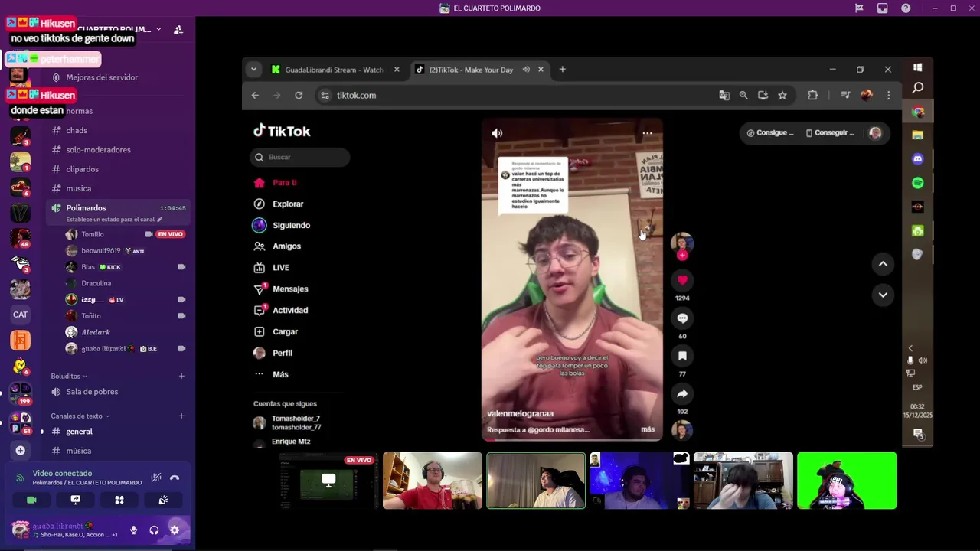The width and height of the screenshot is (980, 551).
Task: Follow creator via plus on avatar
Action: (x=682, y=256)
